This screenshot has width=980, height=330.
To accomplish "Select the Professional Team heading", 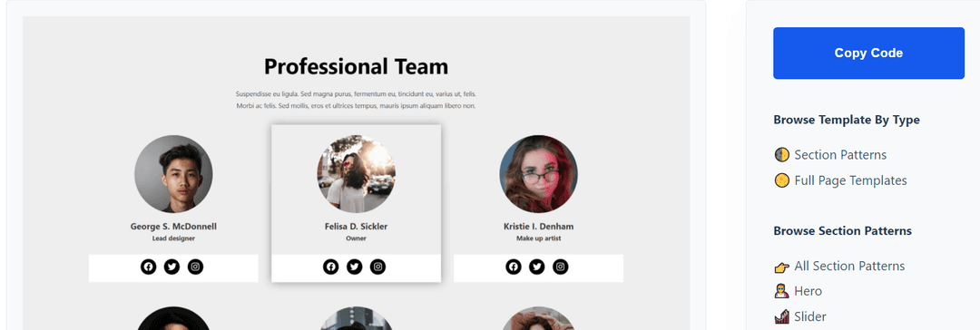I will click(356, 66).
